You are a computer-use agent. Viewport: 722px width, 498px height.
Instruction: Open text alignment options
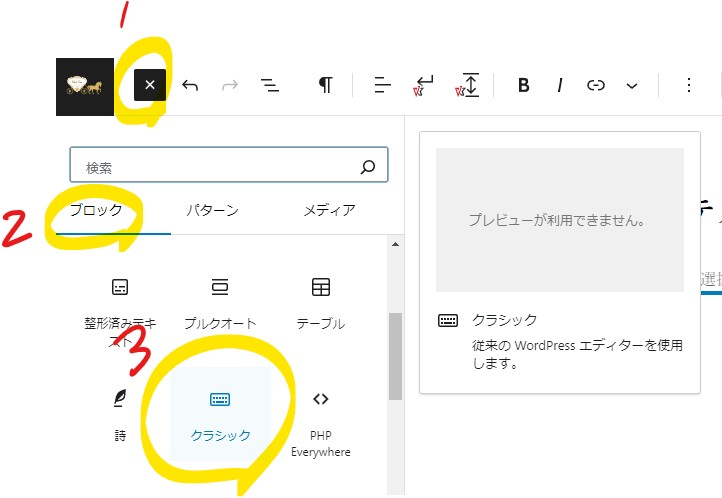(x=382, y=85)
